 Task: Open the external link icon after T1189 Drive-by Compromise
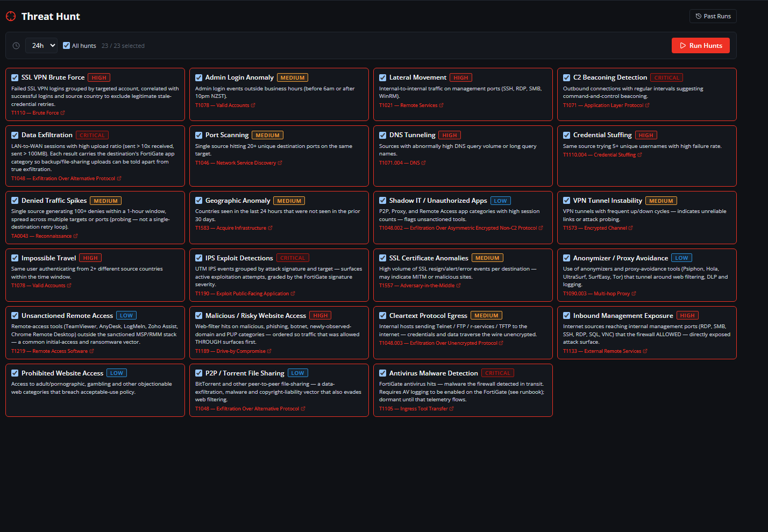point(269,351)
